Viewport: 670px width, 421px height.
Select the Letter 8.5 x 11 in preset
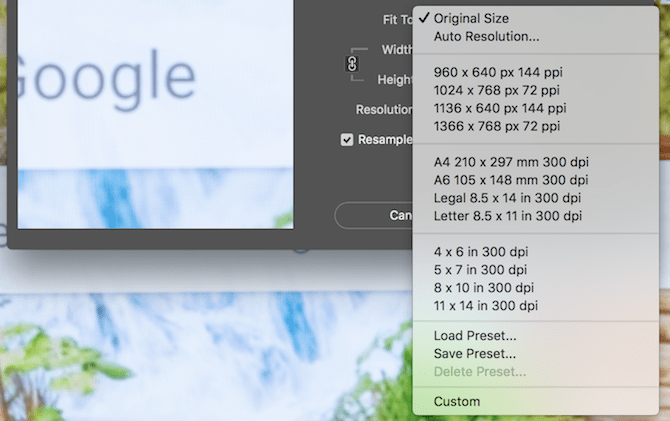pyautogui.click(x=508, y=216)
